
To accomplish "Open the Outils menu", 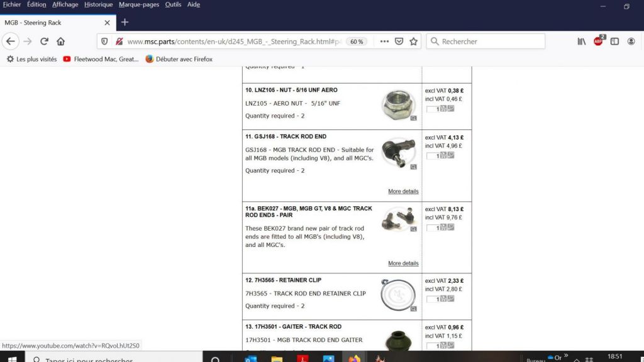I will [x=173, y=4].
